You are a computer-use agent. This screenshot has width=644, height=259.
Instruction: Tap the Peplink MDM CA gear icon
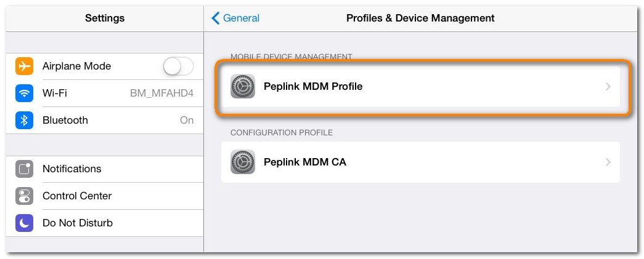[x=243, y=162]
